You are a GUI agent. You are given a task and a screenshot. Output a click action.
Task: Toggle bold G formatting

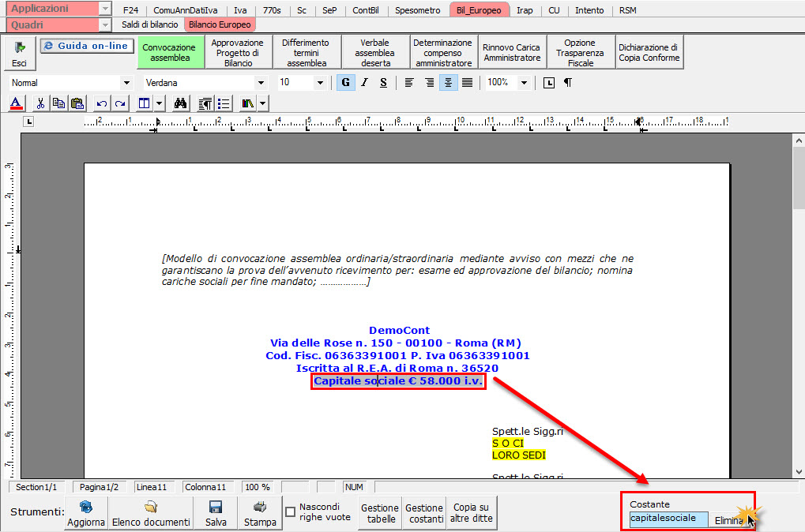(x=345, y=83)
